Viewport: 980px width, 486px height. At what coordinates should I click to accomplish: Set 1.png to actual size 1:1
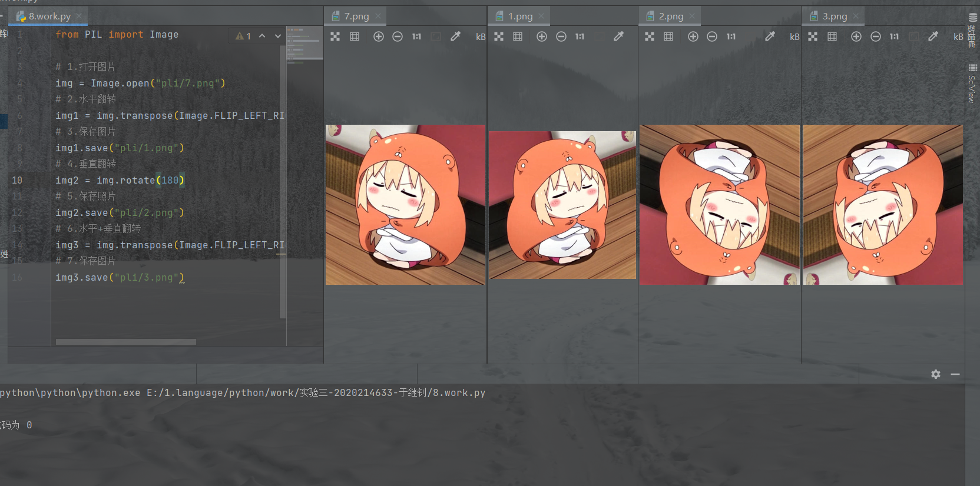pyautogui.click(x=580, y=36)
